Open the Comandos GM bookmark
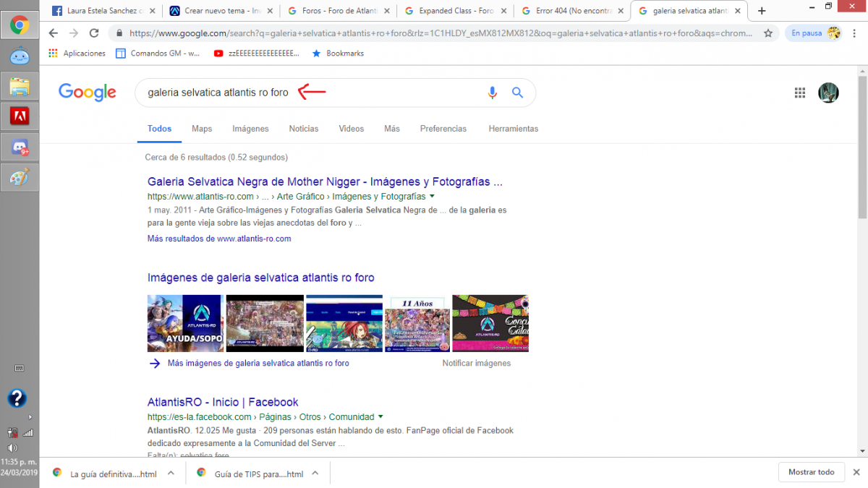Viewport: 868px width, 488px height. (x=159, y=53)
